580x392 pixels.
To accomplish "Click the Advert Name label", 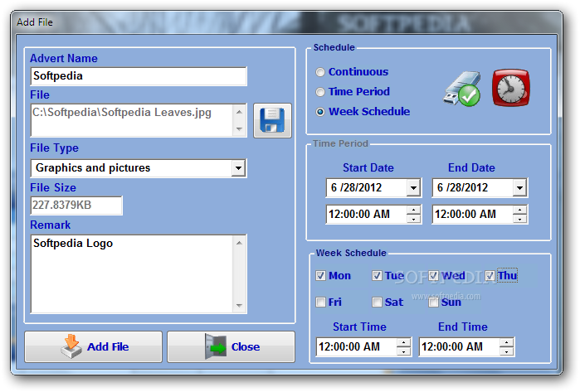I will click(x=64, y=58).
